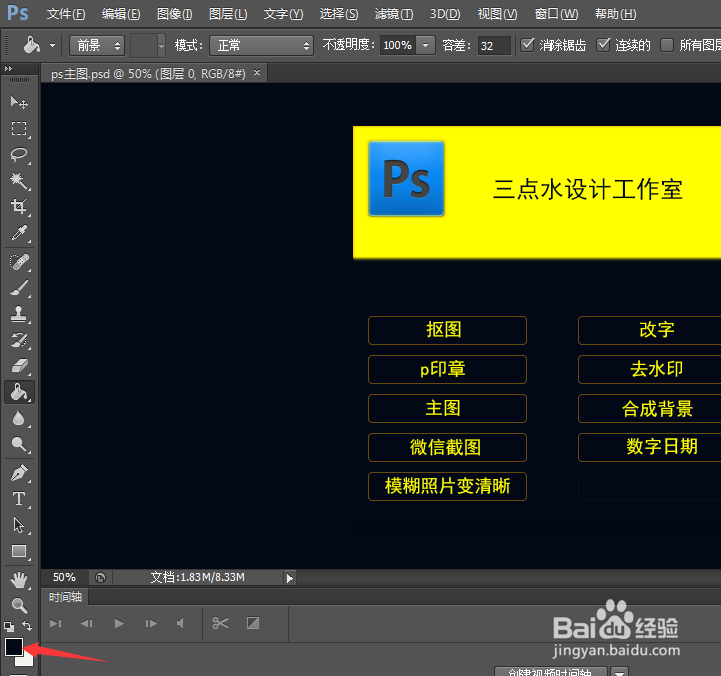Open the 文件 menu
The image size is (721, 676).
click(66, 14)
